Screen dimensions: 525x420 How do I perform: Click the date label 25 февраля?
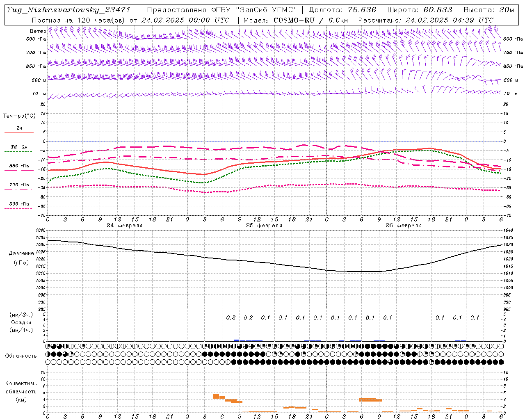(264, 226)
